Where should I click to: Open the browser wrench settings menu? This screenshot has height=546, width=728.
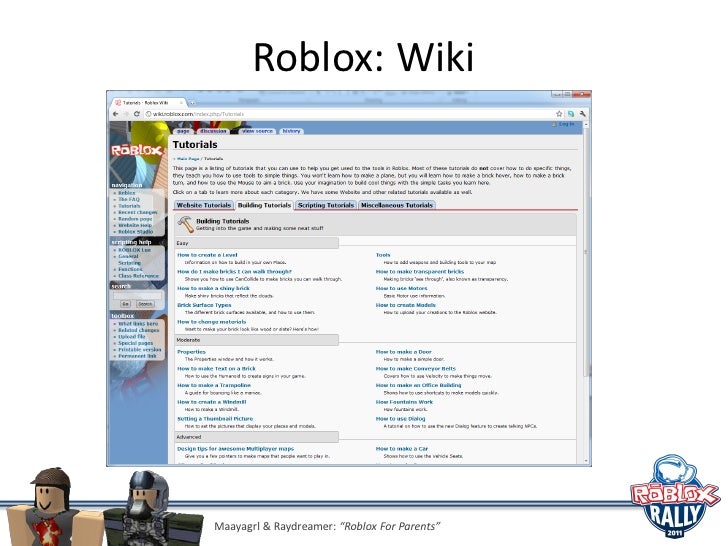pyautogui.click(x=582, y=114)
